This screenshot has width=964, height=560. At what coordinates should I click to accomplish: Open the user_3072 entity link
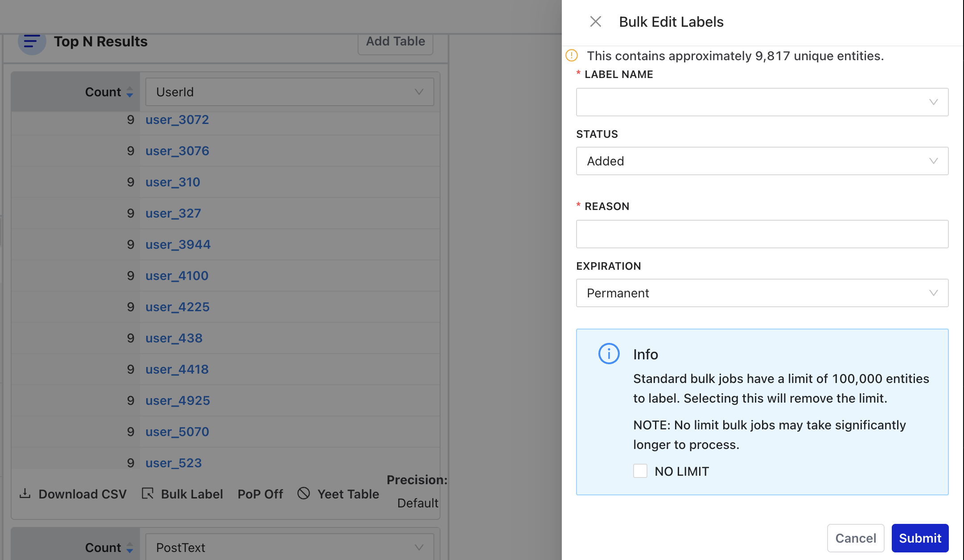tap(177, 119)
